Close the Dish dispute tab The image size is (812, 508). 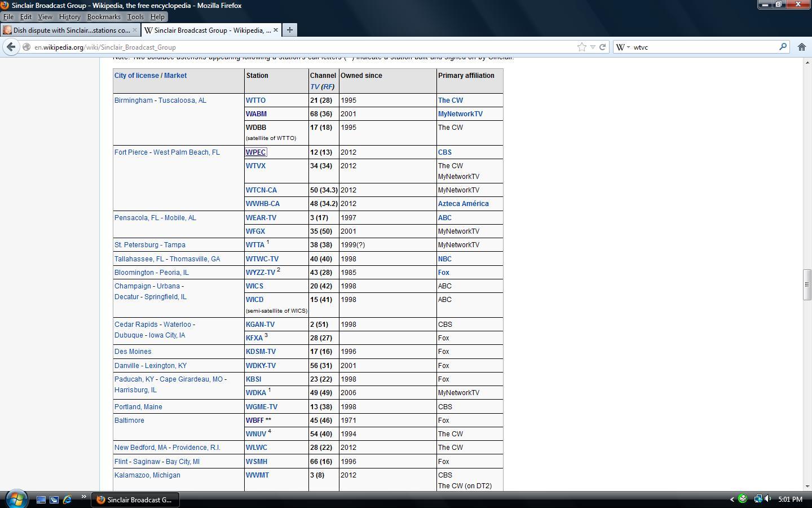tap(135, 30)
